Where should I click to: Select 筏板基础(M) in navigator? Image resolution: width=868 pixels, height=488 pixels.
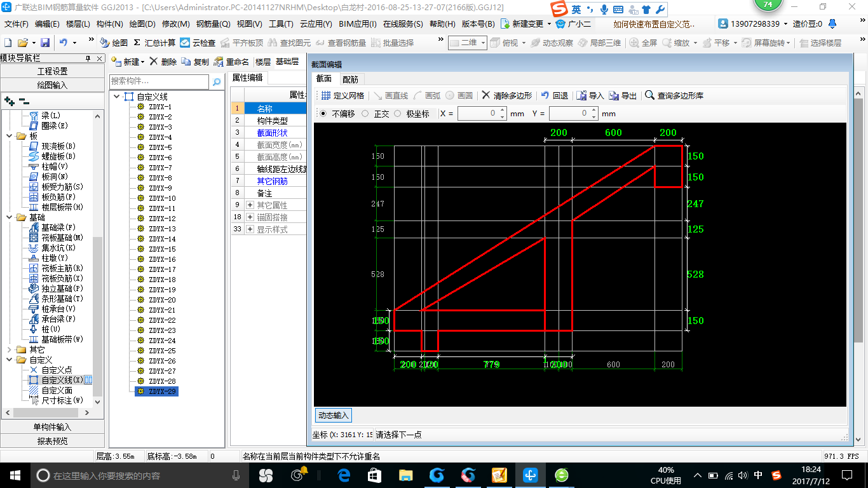62,238
